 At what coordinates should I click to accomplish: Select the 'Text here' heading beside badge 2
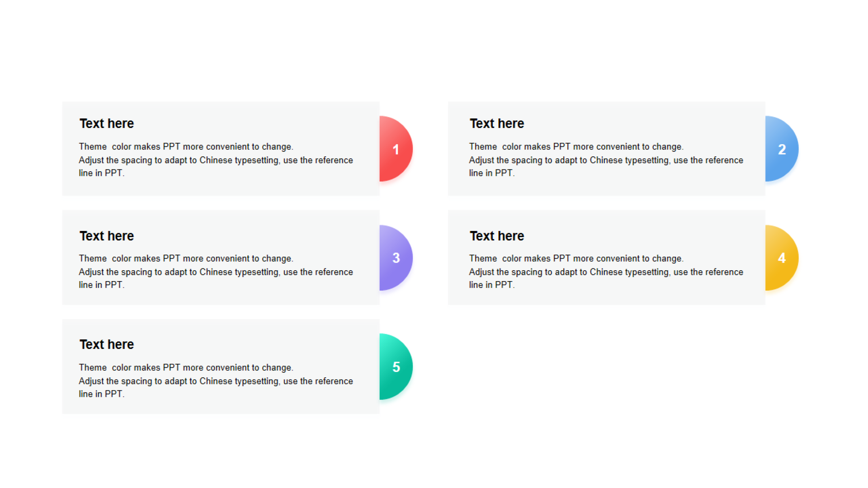497,123
